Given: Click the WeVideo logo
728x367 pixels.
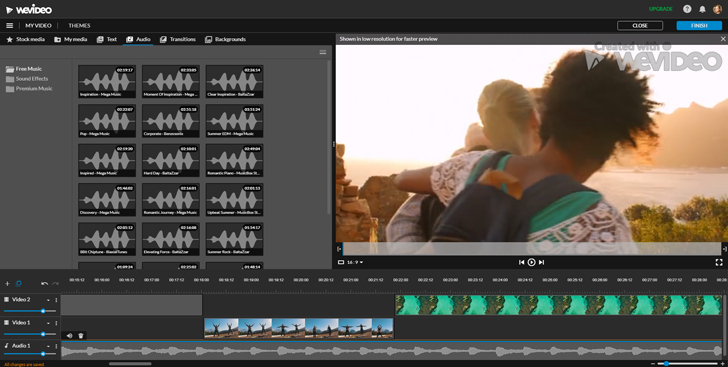Looking at the screenshot, I should tap(29, 9).
